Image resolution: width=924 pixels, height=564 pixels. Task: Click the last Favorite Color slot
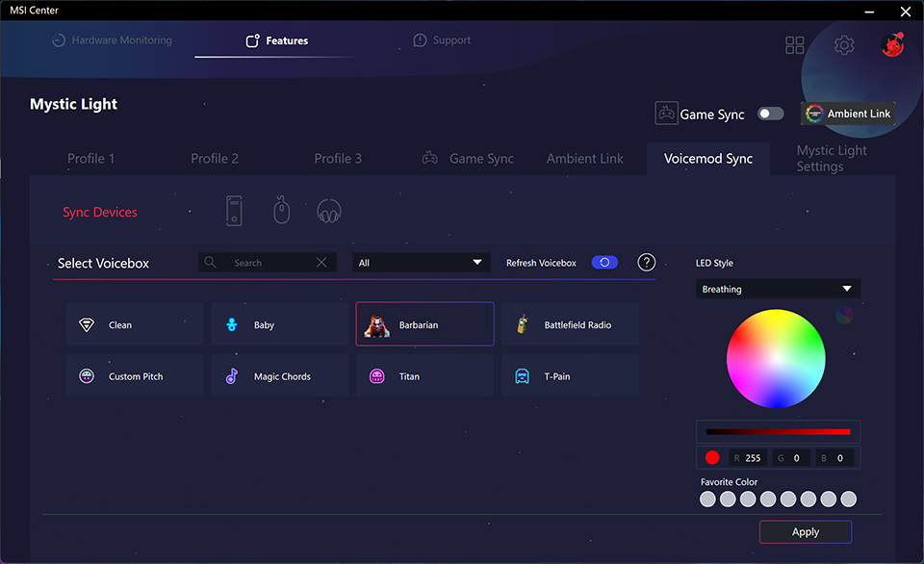848,500
